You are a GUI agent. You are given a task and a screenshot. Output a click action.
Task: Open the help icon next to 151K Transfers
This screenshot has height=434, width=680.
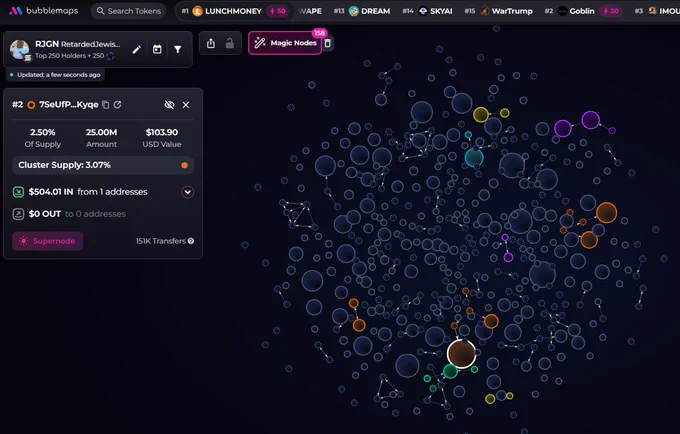click(x=191, y=241)
